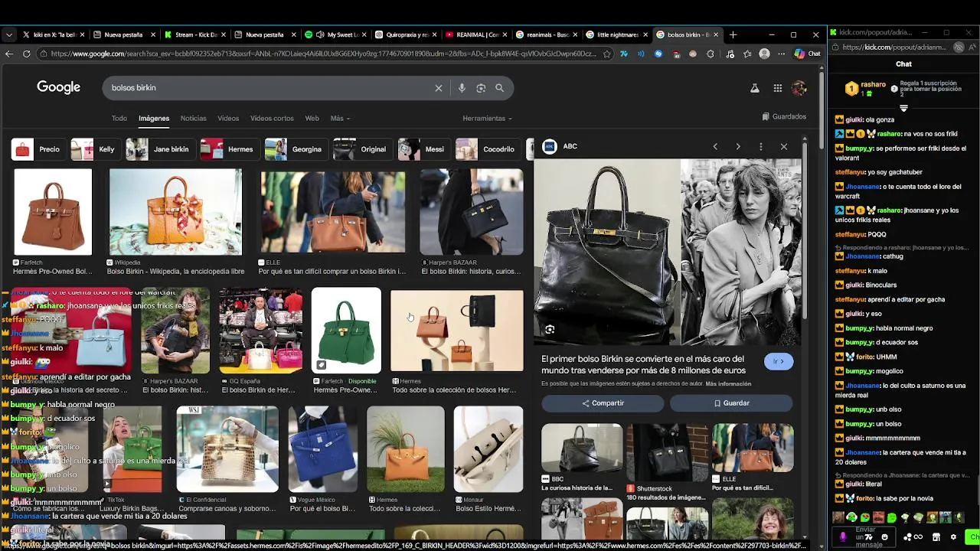Open the Guardados saved items link

pos(784,117)
